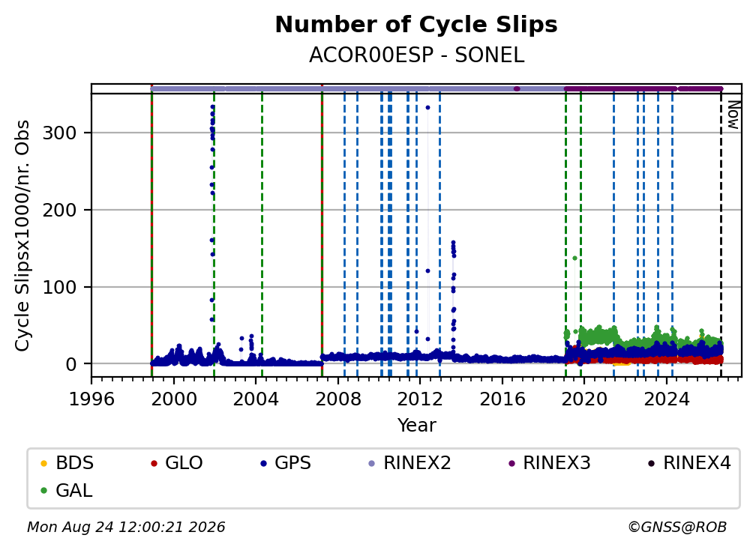The width and height of the screenshot is (756, 550).
Task: Click the 0 y-axis tick label
Action: pos(71,364)
